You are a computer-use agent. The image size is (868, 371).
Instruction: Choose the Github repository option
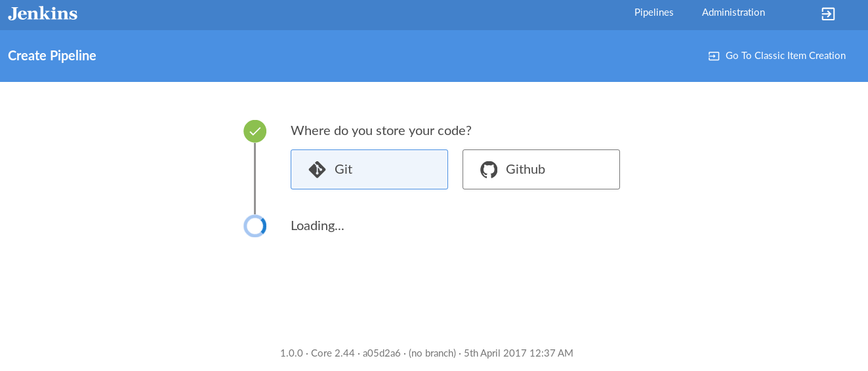541,169
